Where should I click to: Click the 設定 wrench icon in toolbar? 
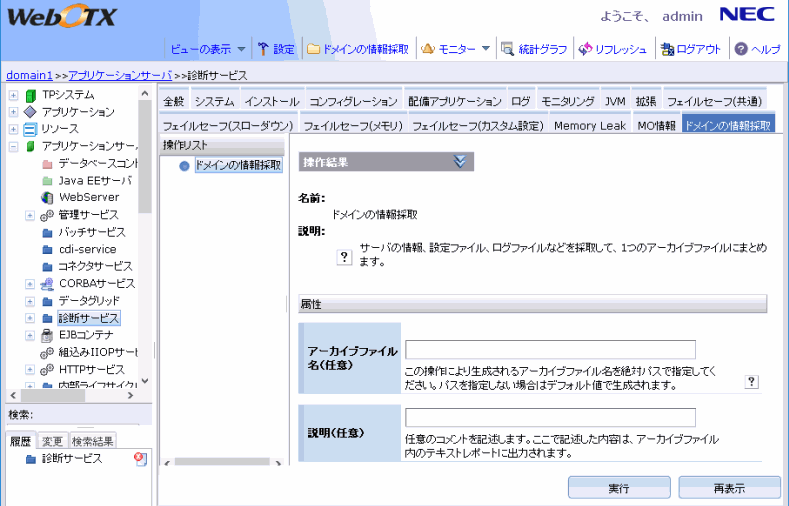tap(264, 49)
